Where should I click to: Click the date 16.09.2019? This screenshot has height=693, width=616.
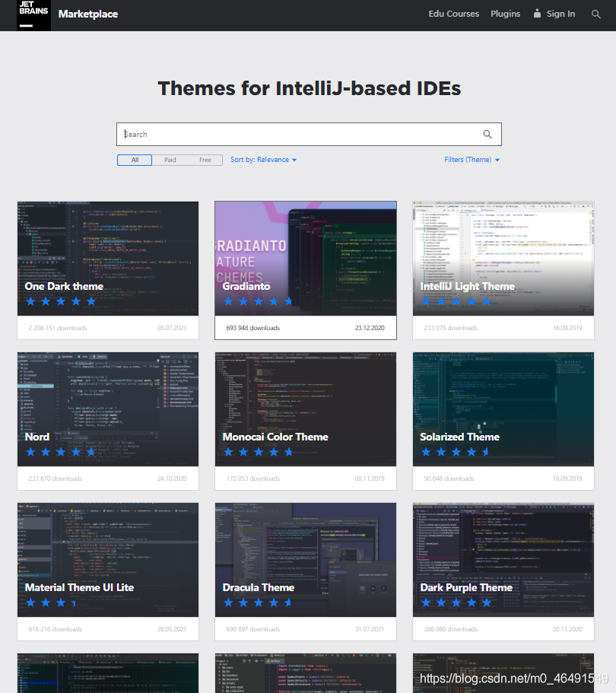tap(567, 328)
